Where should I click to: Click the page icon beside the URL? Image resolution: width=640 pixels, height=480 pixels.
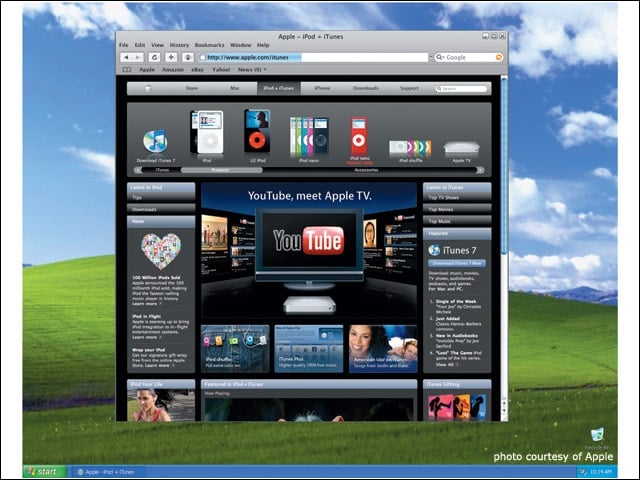tap(202, 58)
